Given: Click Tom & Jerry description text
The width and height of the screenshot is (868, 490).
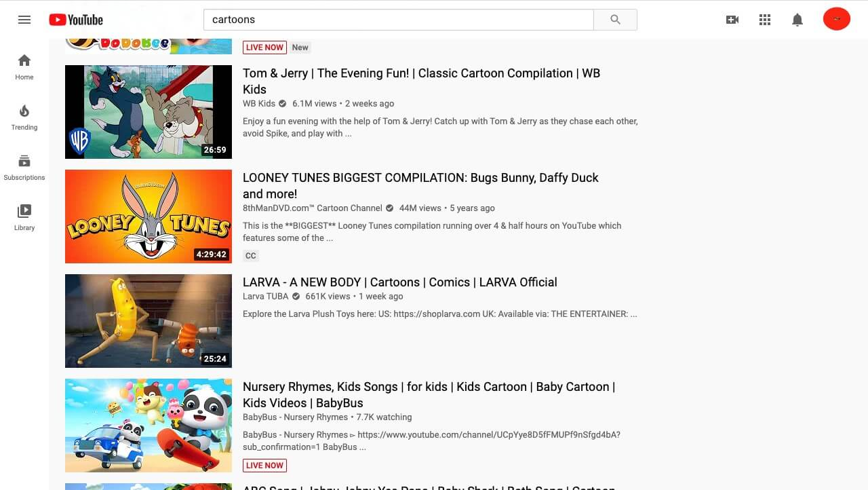Looking at the screenshot, I should click(x=440, y=128).
